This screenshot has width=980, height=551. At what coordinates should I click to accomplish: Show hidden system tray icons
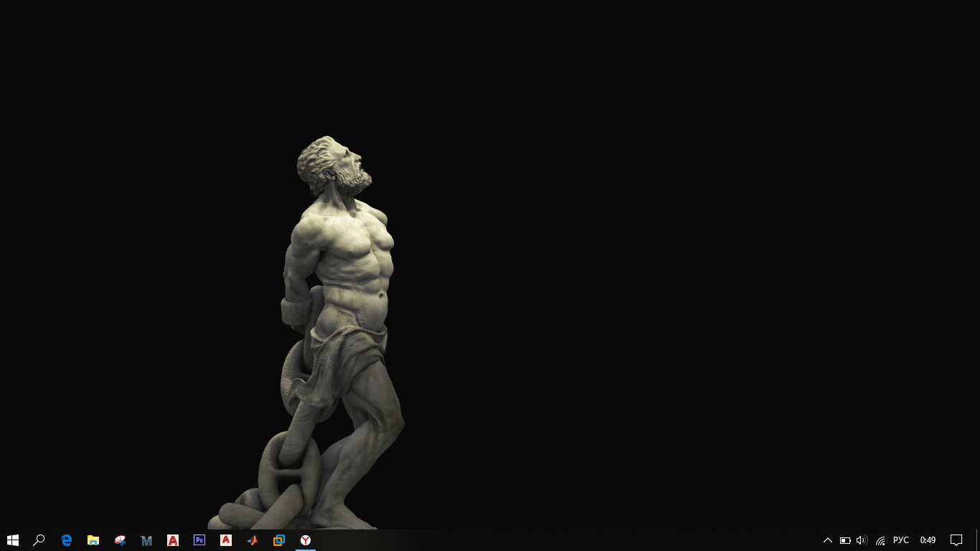(x=827, y=540)
